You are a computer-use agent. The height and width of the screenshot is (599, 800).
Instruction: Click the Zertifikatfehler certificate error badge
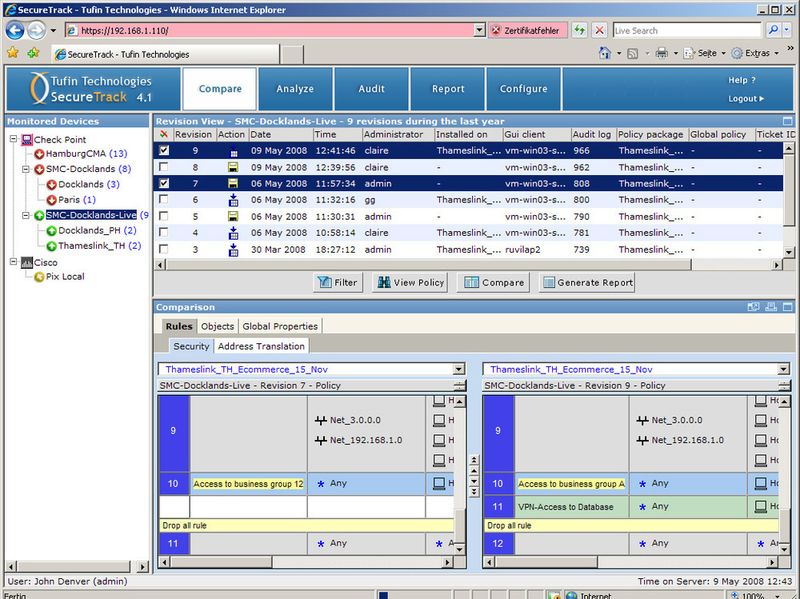528,31
